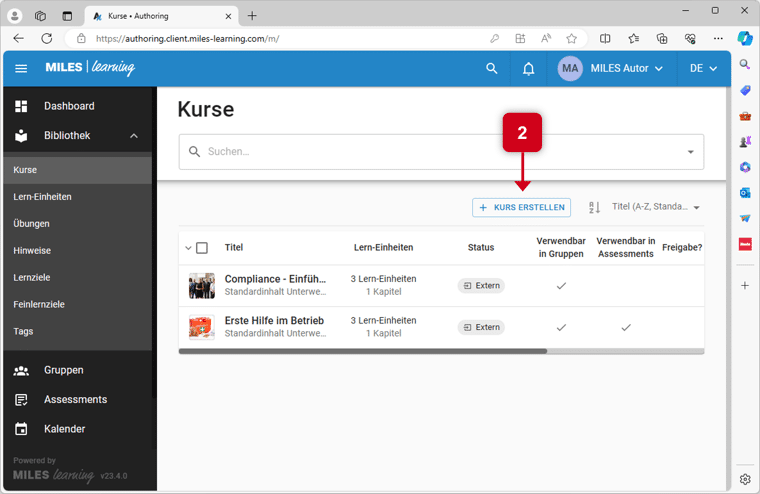
Task: Toggle the select-all courses checkbox
Action: 202,248
